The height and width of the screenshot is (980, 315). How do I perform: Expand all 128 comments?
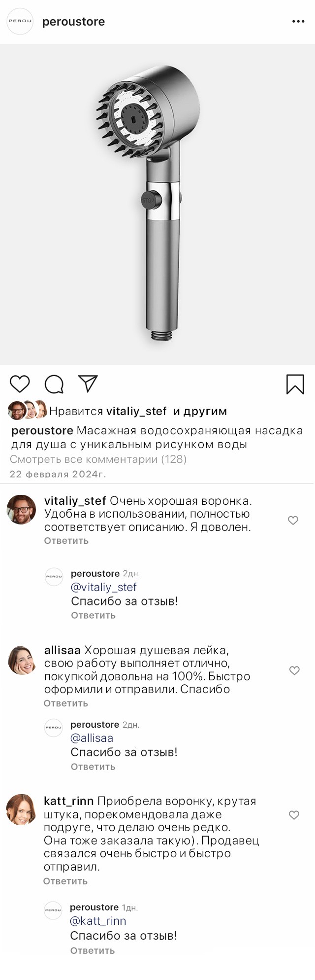coord(98,459)
